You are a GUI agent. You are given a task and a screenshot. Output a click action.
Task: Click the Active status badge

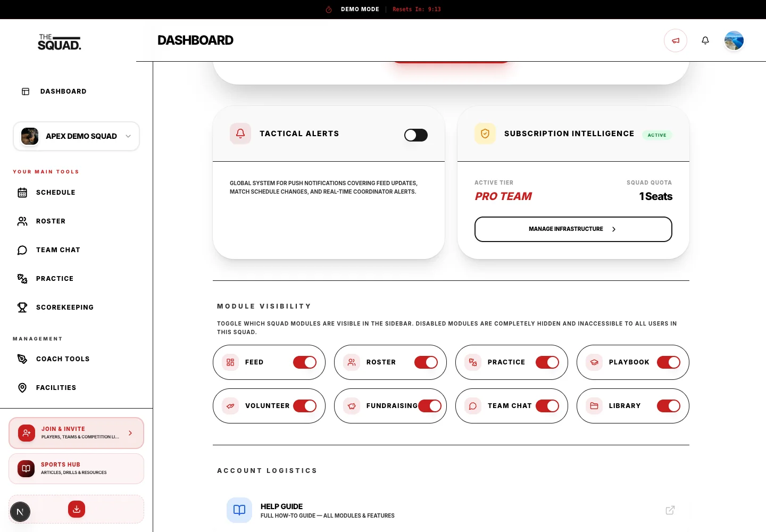(x=657, y=135)
